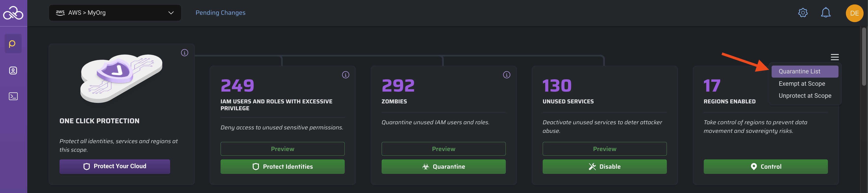The height and width of the screenshot is (193, 868).
Task: Click the settings gear icon
Action: tap(803, 13)
